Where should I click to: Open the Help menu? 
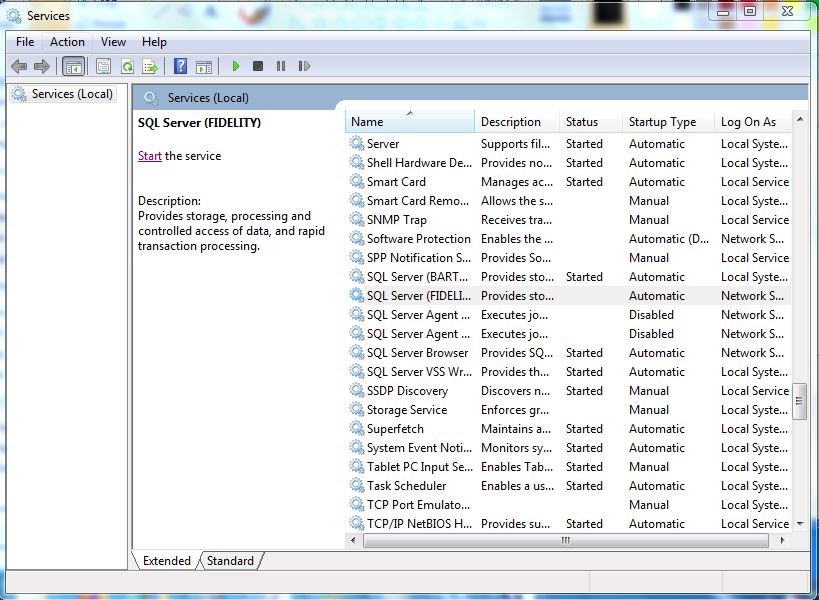tap(154, 42)
